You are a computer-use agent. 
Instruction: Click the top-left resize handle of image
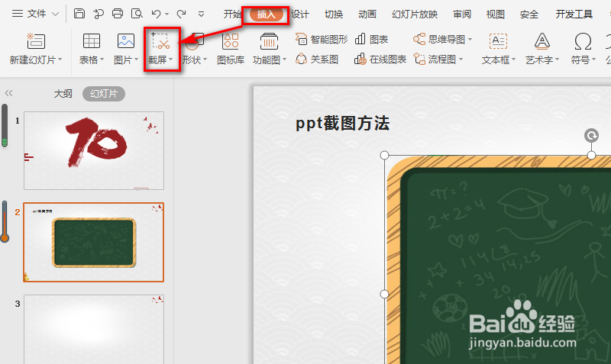(385, 156)
